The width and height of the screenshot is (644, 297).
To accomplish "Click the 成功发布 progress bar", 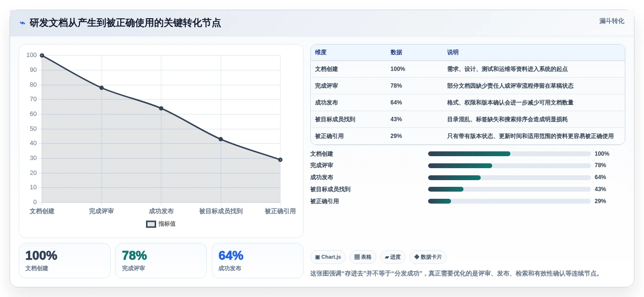I will (x=509, y=178).
